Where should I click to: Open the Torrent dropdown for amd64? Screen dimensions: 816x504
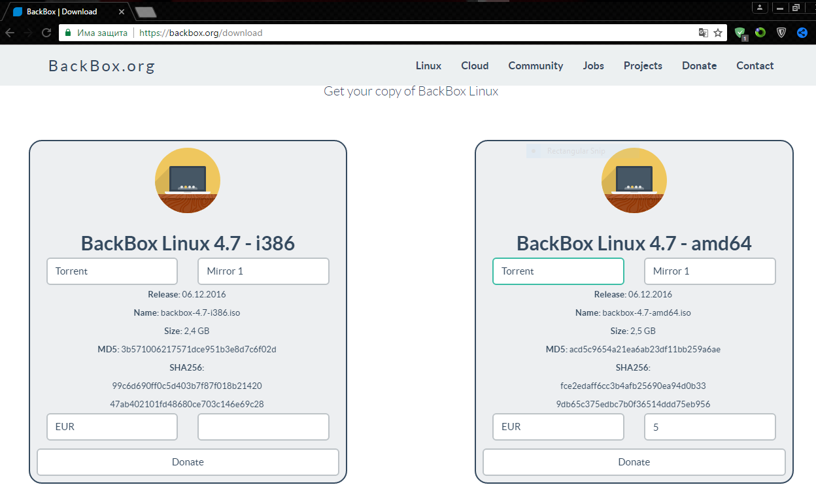[x=558, y=271]
